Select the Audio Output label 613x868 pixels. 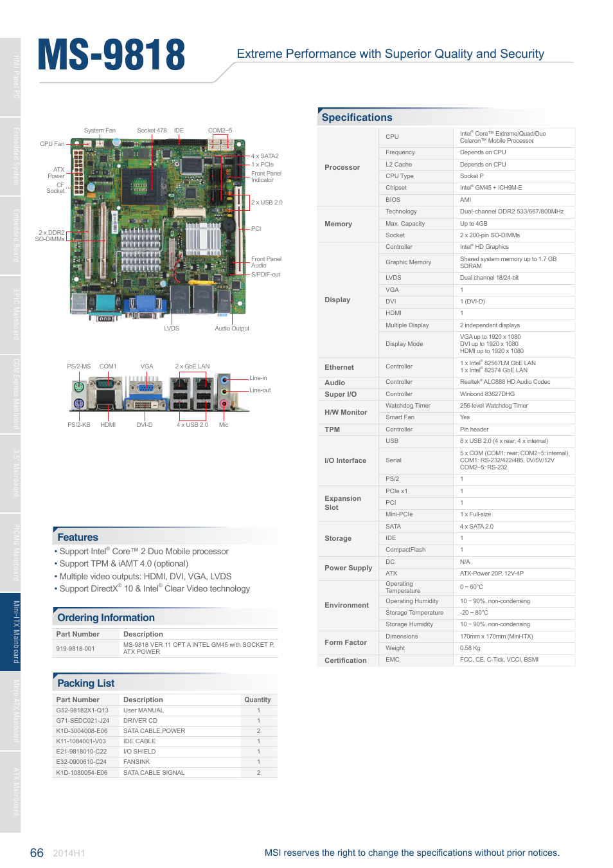pyautogui.click(x=232, y=329)
